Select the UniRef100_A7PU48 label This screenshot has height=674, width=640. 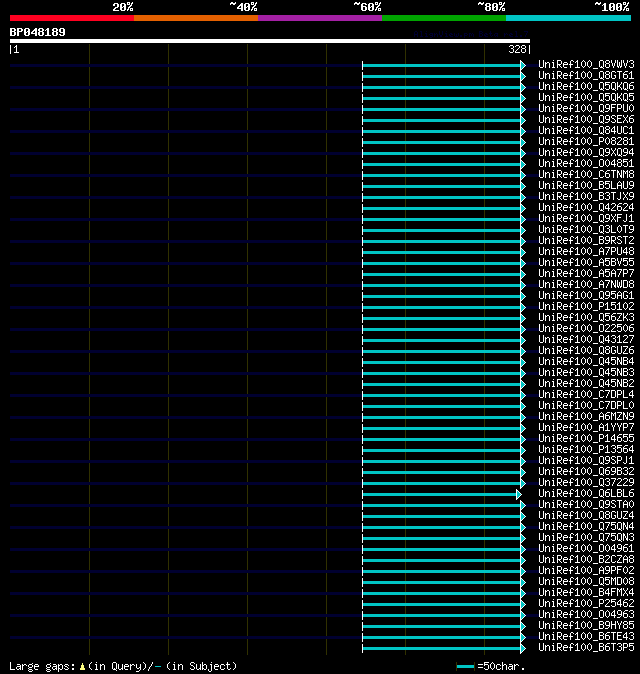pyautogui.click(x=586, y=251)
